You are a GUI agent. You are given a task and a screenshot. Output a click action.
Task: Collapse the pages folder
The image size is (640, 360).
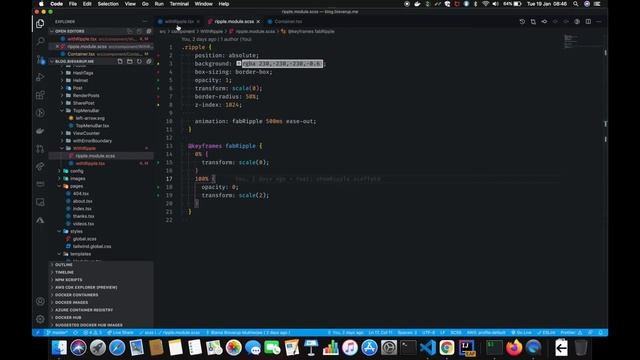[x=76, y=186]
